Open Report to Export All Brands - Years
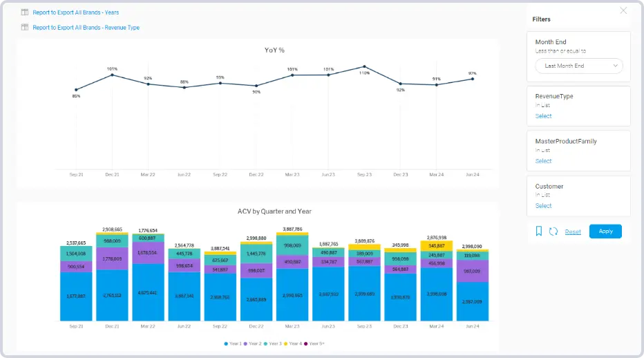Screen dimensions: 644x358 coord(75,12)
